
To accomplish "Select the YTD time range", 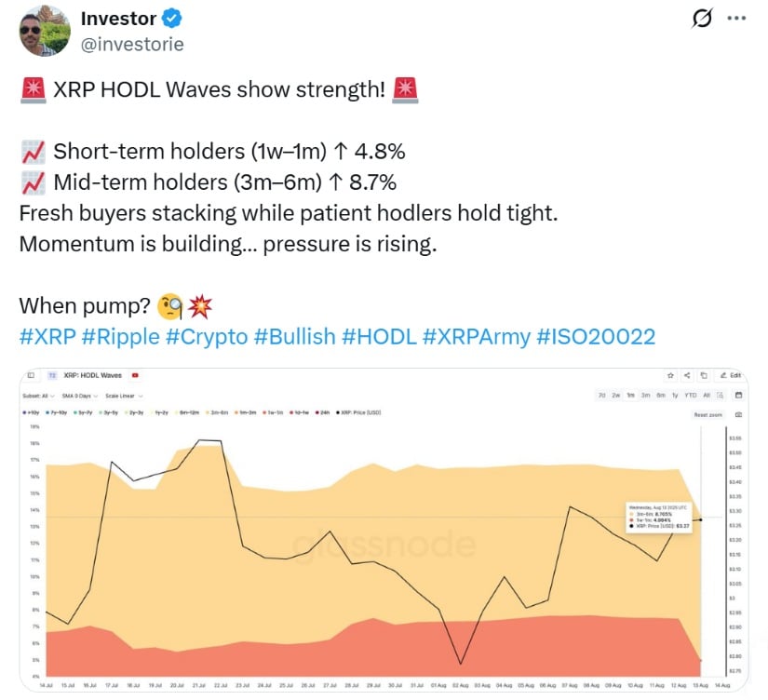I will click(x=690, y=395).
